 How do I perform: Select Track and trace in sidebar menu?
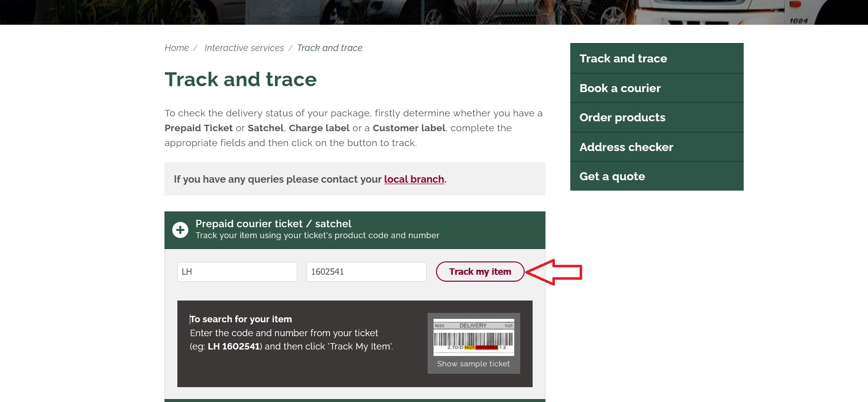click(623, 58)
